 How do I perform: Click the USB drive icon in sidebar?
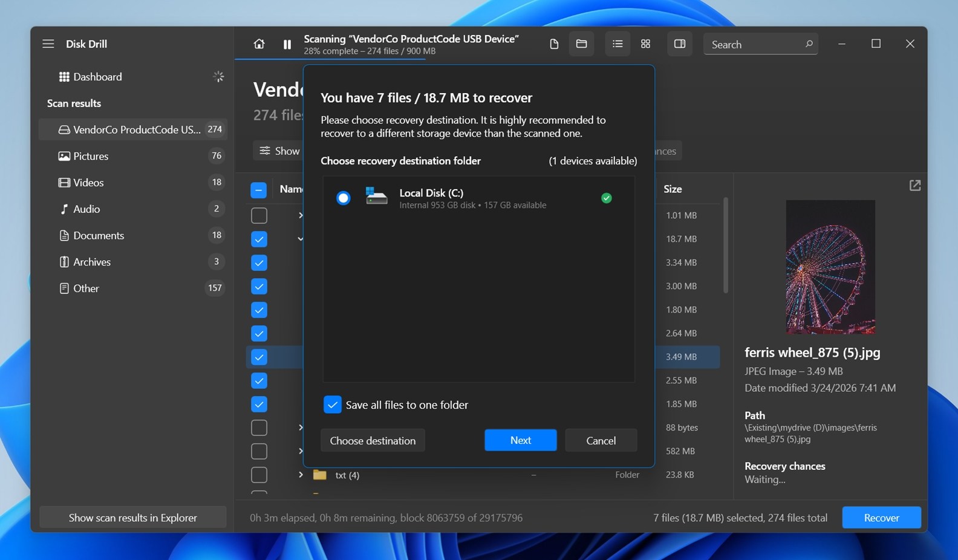[64, 129]
